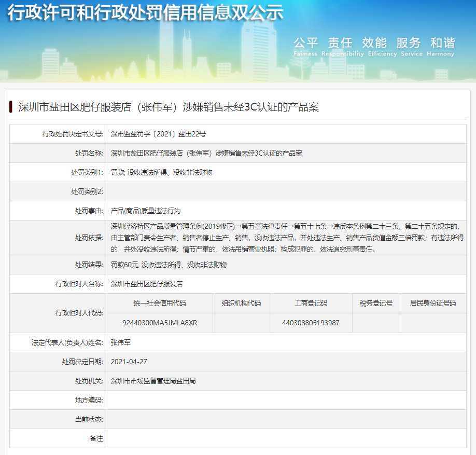Select the document number 深市监盐罚字〔2021〕盐田22号
The image size is (476, 455).
[158, 134]
